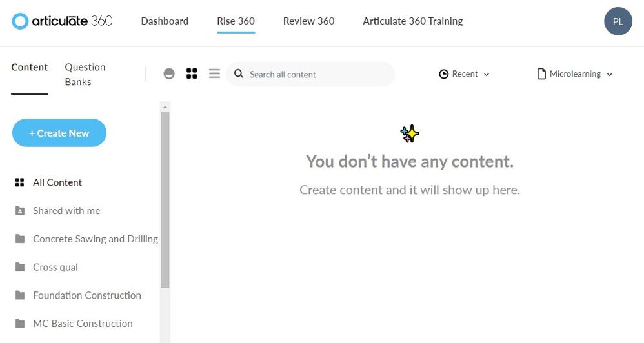The width and height of the screenshot is (644, 343).
Task: Open Articulate 360 Training
Action: [x=413, y=21]
